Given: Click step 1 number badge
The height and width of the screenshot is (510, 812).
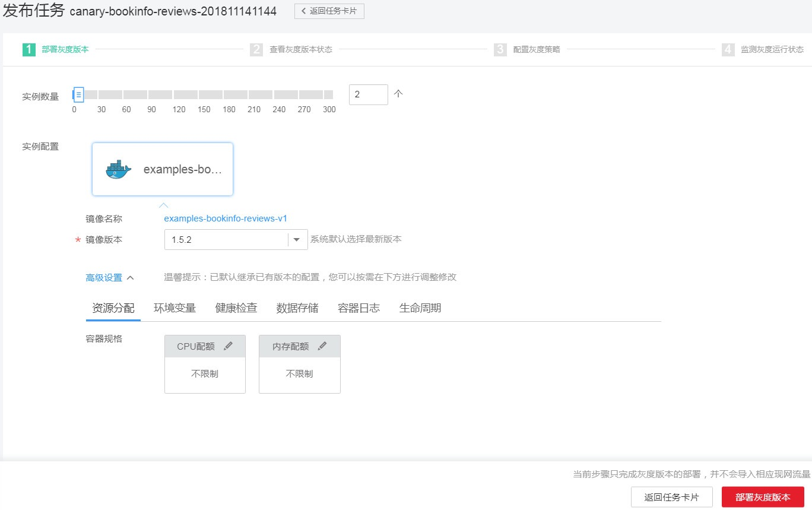Looking at the screenshot, I should tap(29, 49).
